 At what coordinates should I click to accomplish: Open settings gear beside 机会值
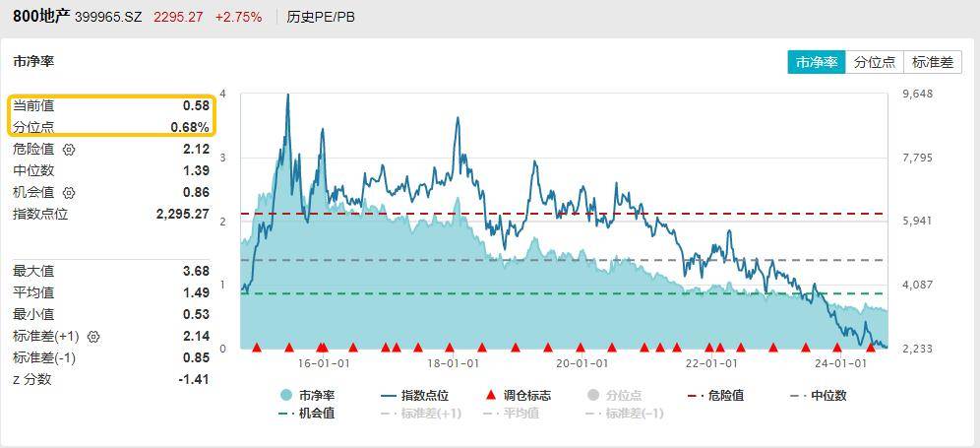(69, 193)
